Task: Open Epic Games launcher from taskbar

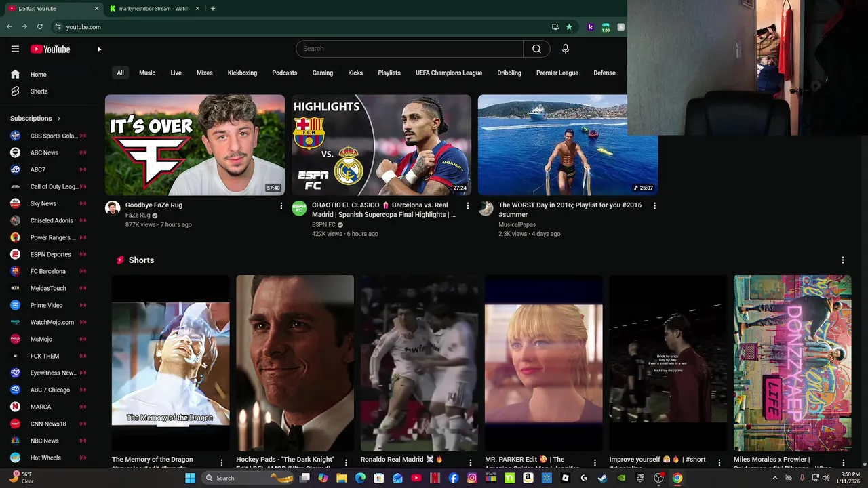Action: point(639,478)
